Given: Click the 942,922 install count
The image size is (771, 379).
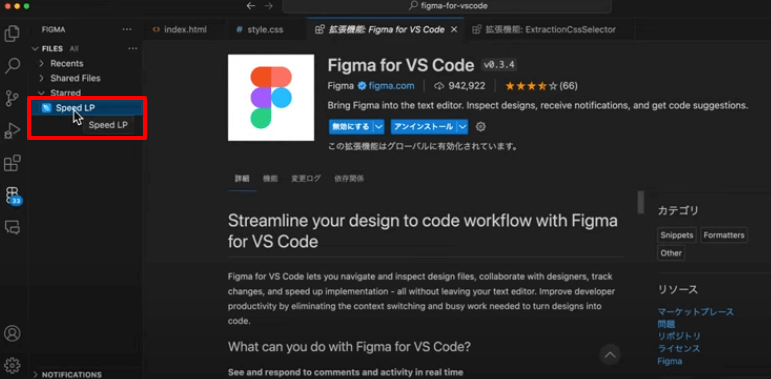Looking at the screenshot, I should pyautogui.click(x=459, y=86).
